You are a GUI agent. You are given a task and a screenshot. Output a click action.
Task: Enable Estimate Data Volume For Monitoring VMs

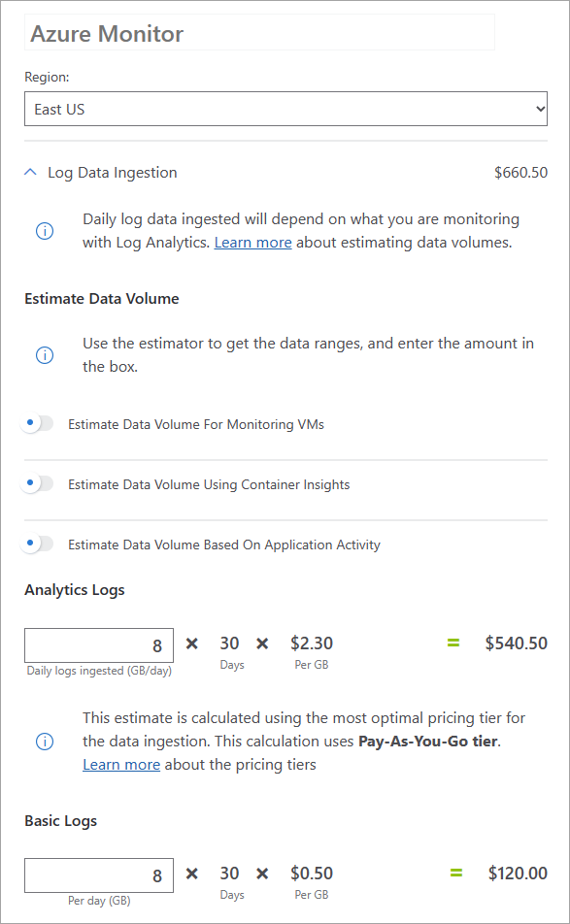(36, 423)
